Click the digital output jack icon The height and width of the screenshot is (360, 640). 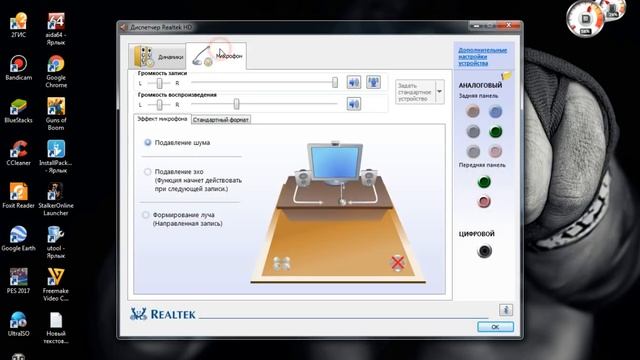point(484,251)
